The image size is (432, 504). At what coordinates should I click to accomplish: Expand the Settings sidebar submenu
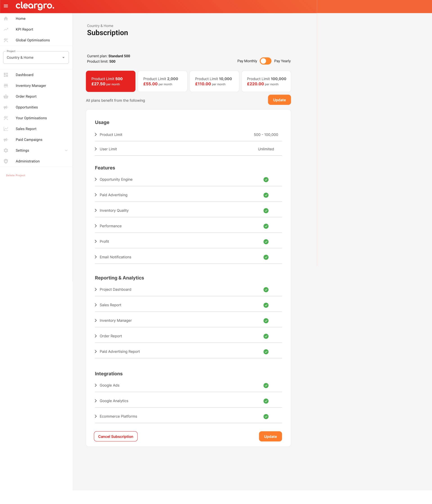tap(66, 151)
